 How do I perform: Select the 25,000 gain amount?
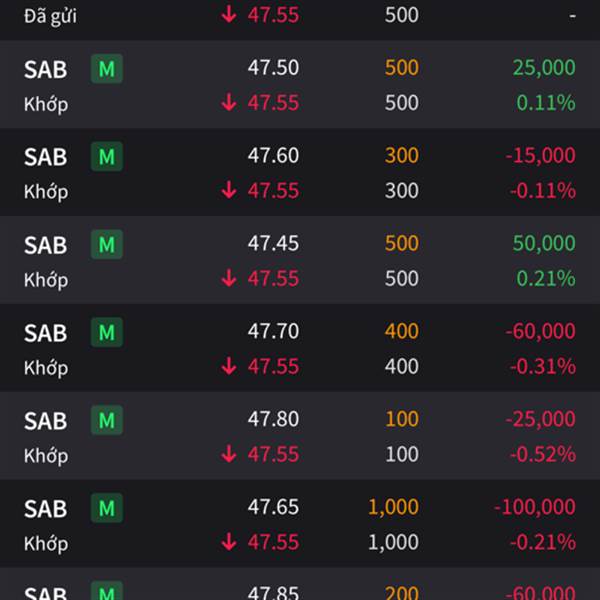tap(544, 67)
